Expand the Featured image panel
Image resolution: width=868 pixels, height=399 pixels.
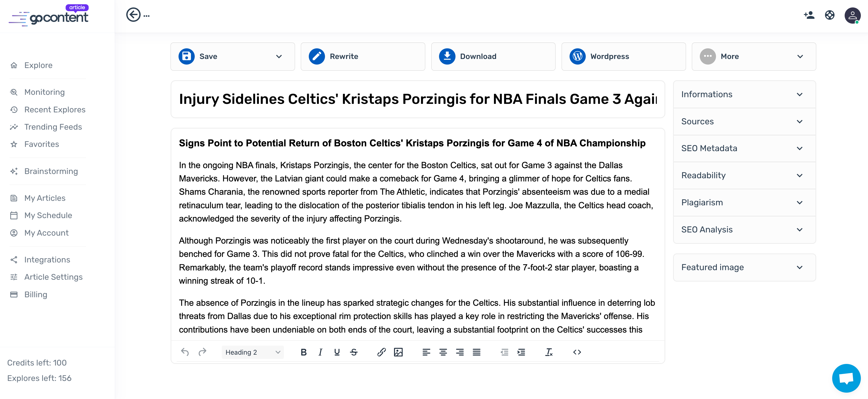click(x=744, y=268)
